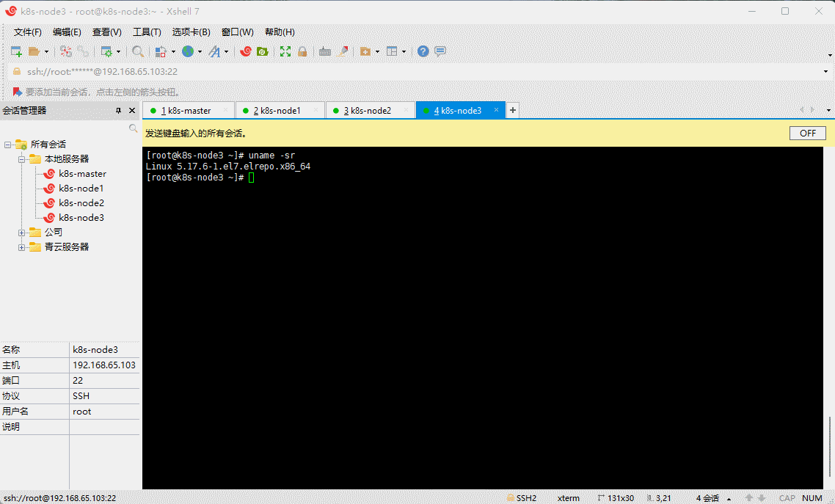
Task: Switch to the 2 k8s-node1 tab
Action: pos(280,110)
